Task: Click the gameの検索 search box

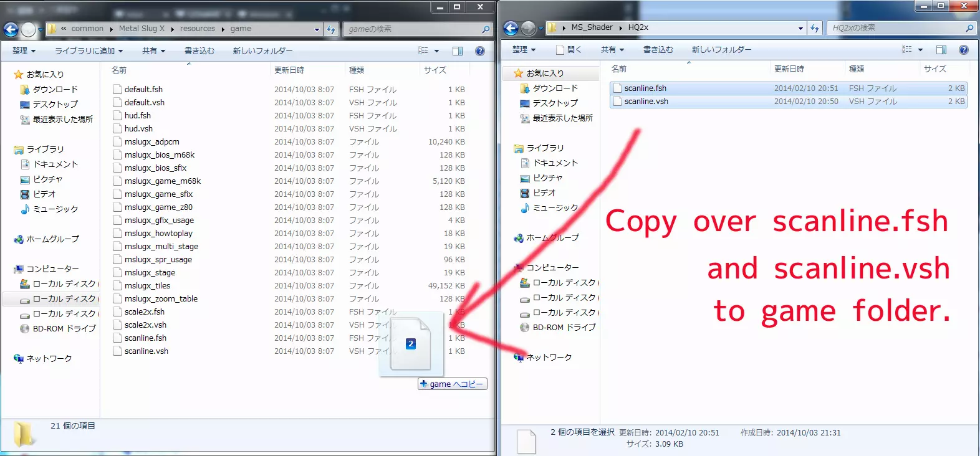Action: click(418, 29)
